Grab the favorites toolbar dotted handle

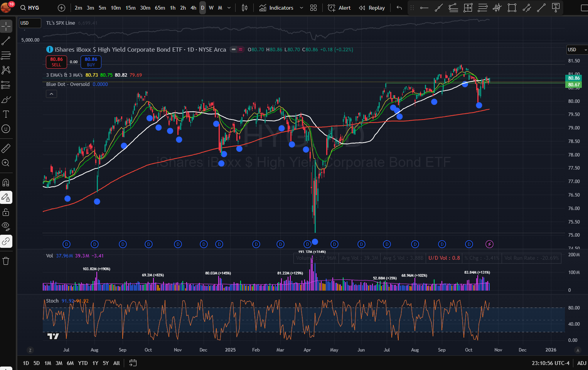pyautogui.click(x=412, y=8)
